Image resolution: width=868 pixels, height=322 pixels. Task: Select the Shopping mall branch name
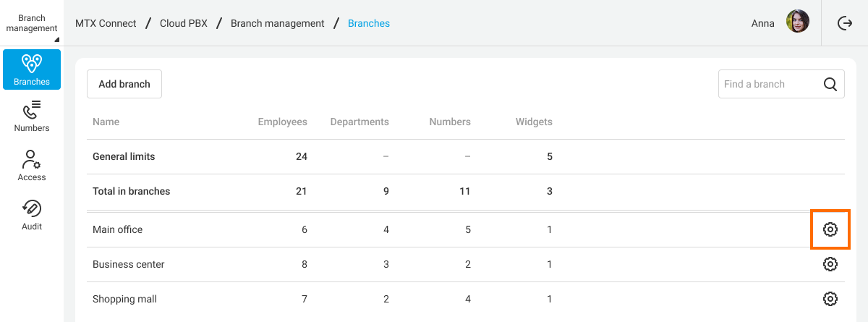124,299
